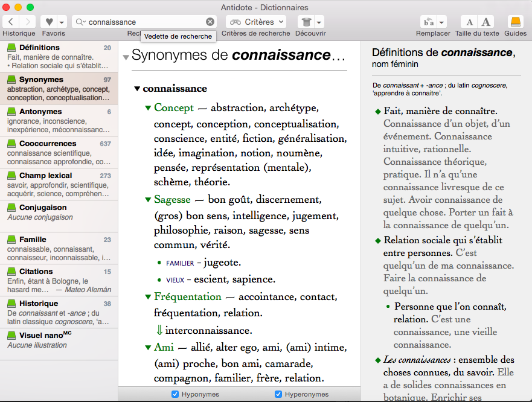Image resolution: width=532 pixels, height=402 pixels.
Task: Collapse the bold connaissance entry triangle
Action: (x=137, y=89)
